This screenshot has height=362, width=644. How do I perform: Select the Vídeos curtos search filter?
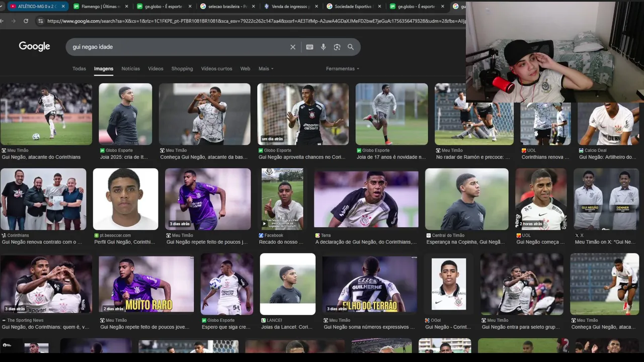point(216,69)
